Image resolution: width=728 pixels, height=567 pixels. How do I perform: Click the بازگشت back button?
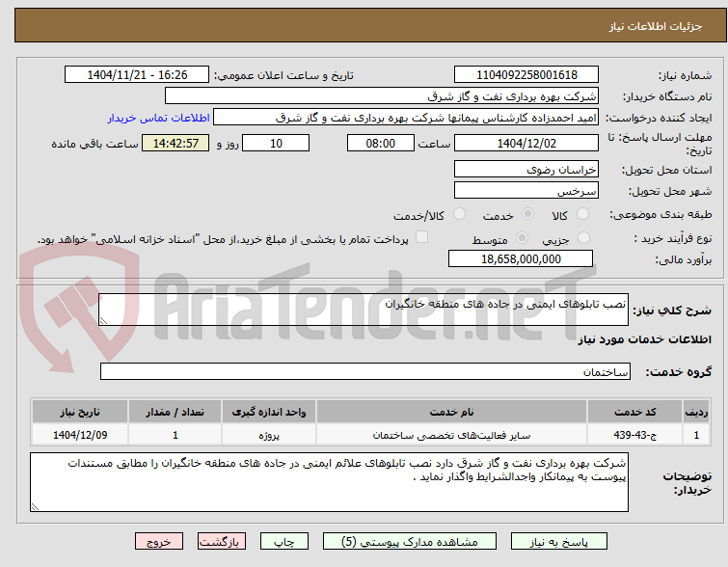coord(222,542)
